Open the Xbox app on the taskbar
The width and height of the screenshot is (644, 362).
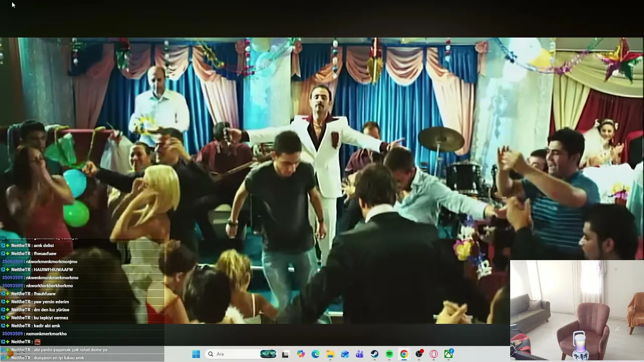pyautogui.click(x=449, y=354)
